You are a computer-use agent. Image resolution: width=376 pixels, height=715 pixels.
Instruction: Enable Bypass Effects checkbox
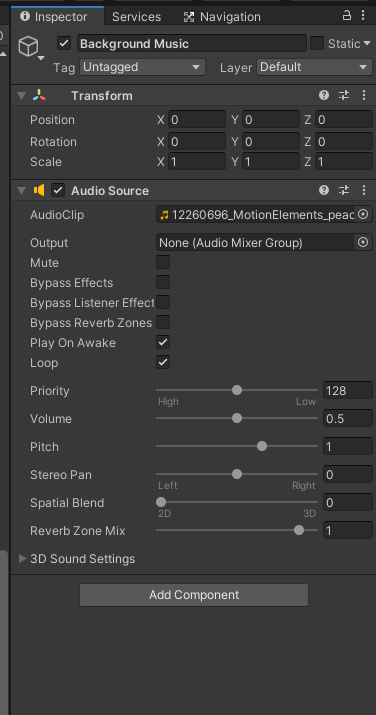coord(163,282)
